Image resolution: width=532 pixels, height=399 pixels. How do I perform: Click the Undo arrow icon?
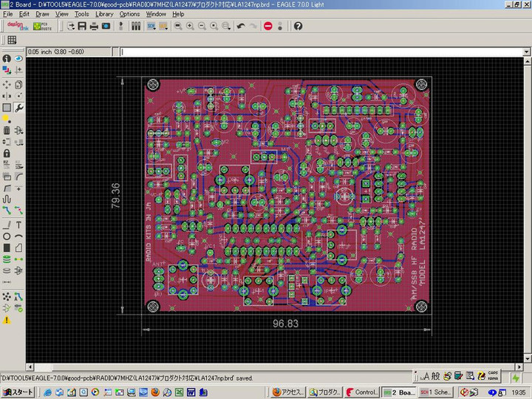coord(240,26)
